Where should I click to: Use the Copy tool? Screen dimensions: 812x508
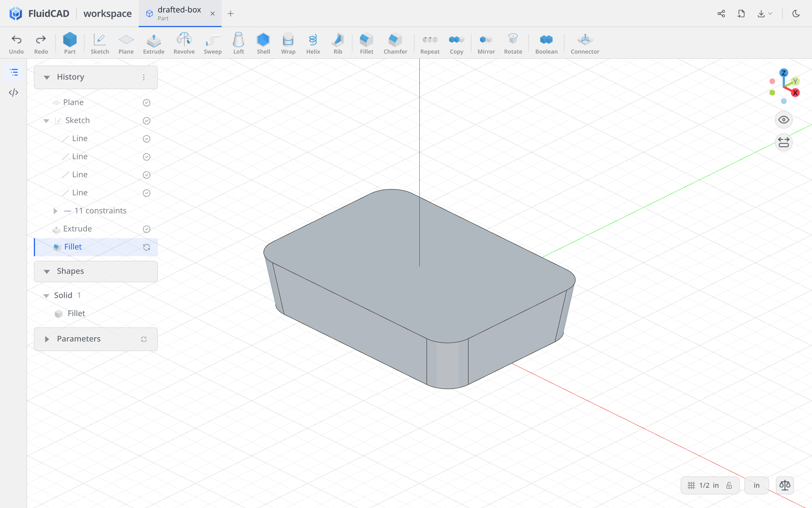click(456, 44)
